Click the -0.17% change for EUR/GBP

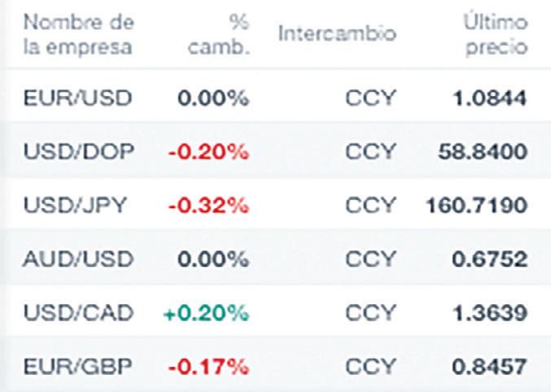[x=208, y=367]
